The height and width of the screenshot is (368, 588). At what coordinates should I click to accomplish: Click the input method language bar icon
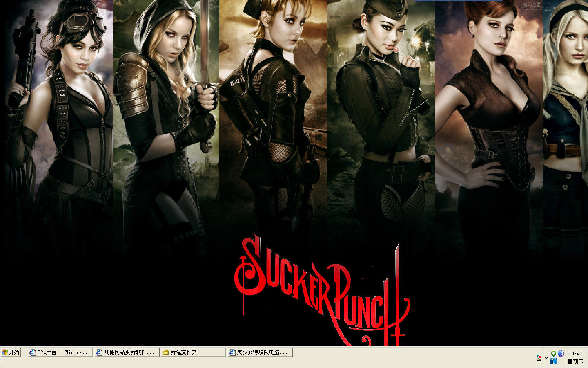539,357
